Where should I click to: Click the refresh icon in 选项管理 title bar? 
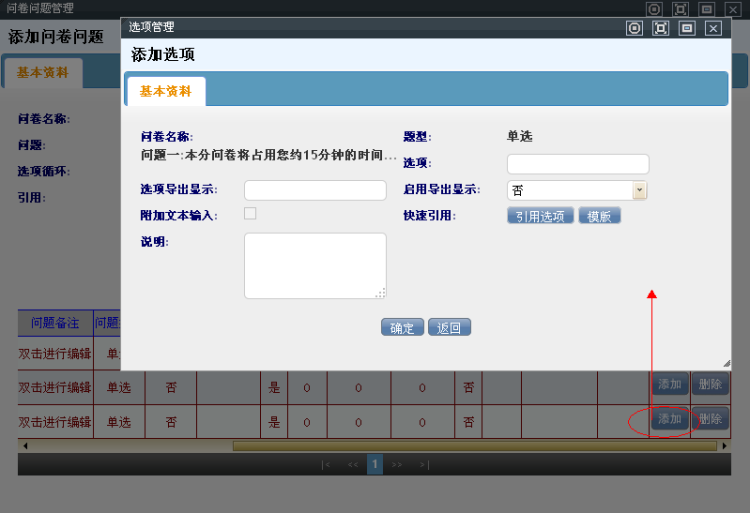[634, 28]
